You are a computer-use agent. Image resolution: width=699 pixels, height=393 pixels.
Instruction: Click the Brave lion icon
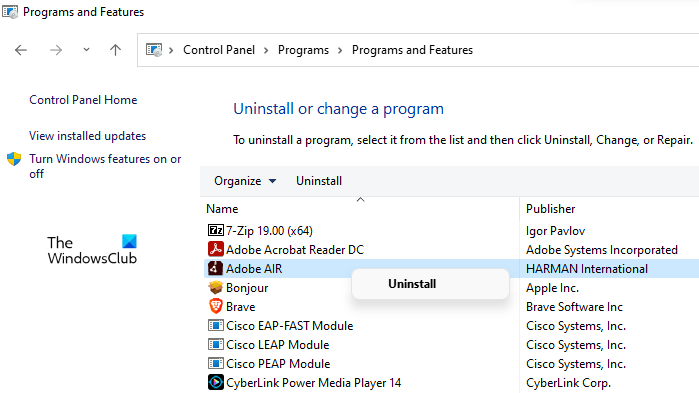(x=216, y=307)
